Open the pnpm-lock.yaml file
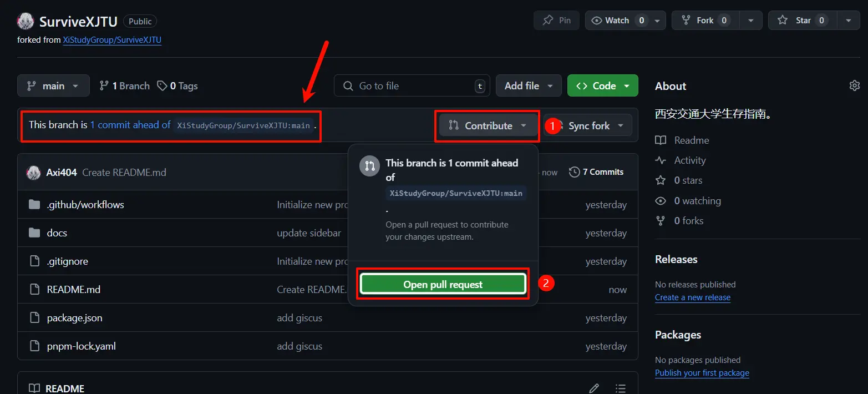The width and height of the screenshot is (868, 394). 81,346
